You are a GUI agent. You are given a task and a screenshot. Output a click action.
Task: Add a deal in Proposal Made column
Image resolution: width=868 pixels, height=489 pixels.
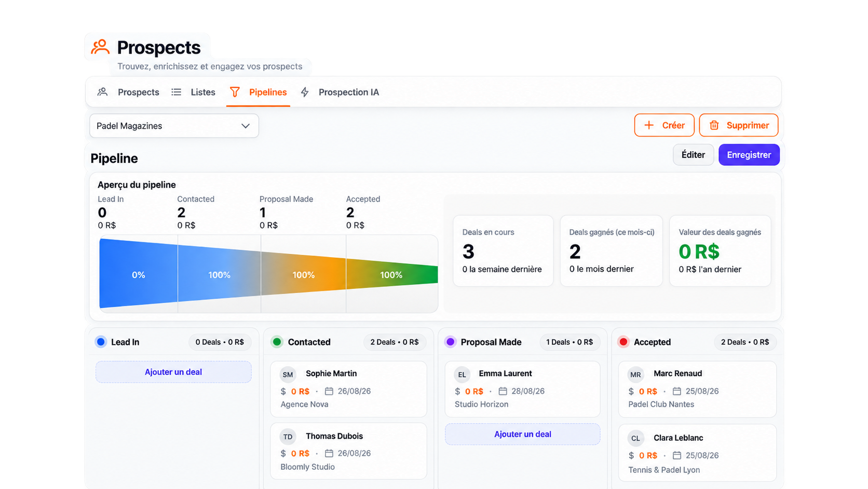point(522,434)
